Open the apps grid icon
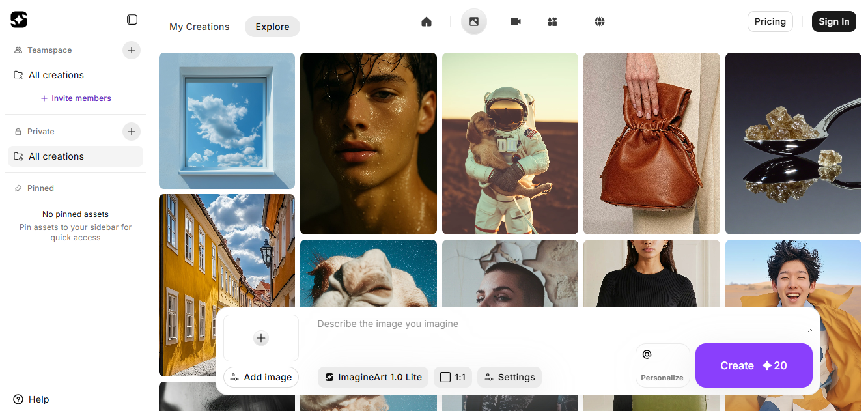The height and width of the screenshot is (411, 868). [552, 21]
